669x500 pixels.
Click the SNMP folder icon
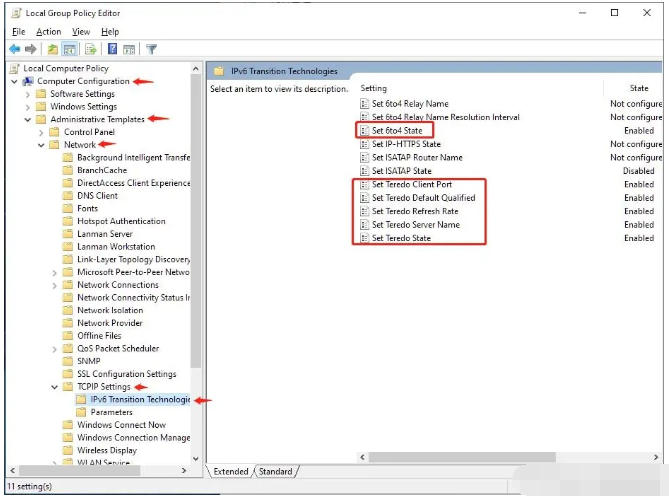67,361
